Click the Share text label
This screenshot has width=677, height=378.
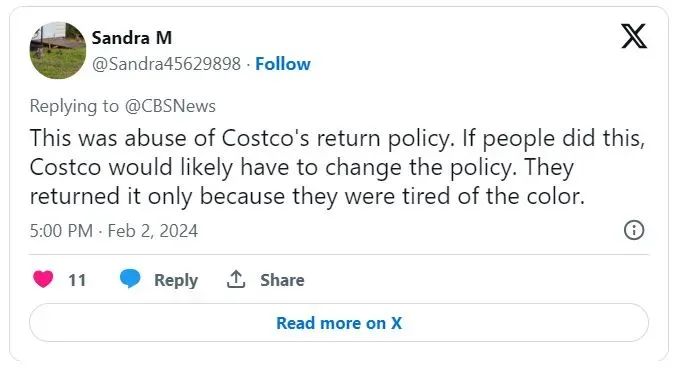282,280
